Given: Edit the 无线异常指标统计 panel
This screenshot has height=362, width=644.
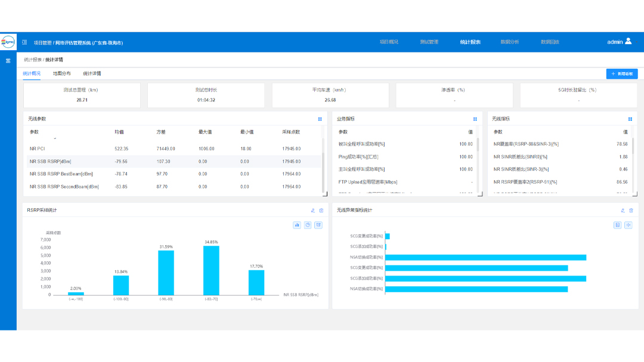Looking at the screenshot, I should [x=623, y=211].
